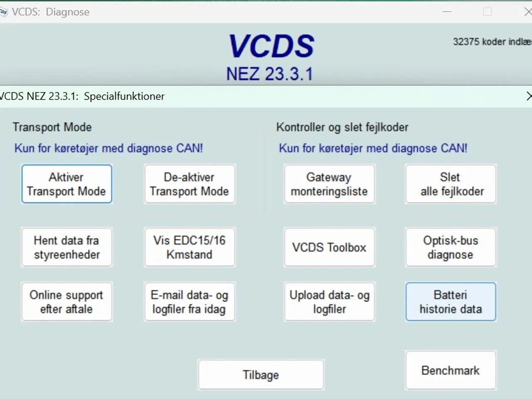The height and width of the screenshot is (399, 532).
Task: Maximize the VCDS Diagnose window
Action: click(x=488, y=12)
